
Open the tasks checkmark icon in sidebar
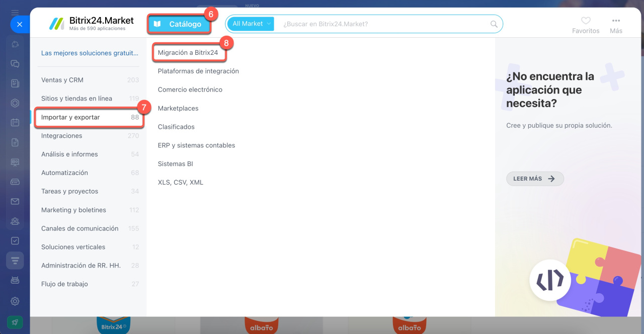point(15,240)
